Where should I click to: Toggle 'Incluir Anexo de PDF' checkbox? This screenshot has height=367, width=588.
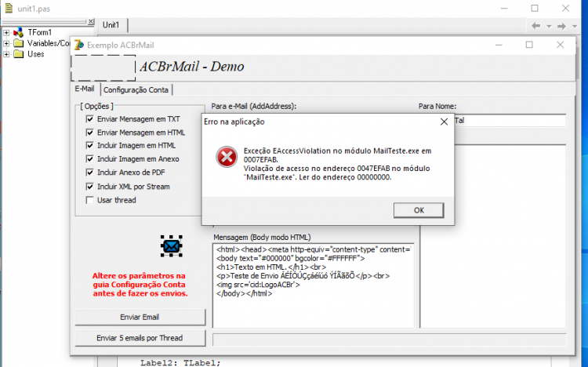coord(89,173)
